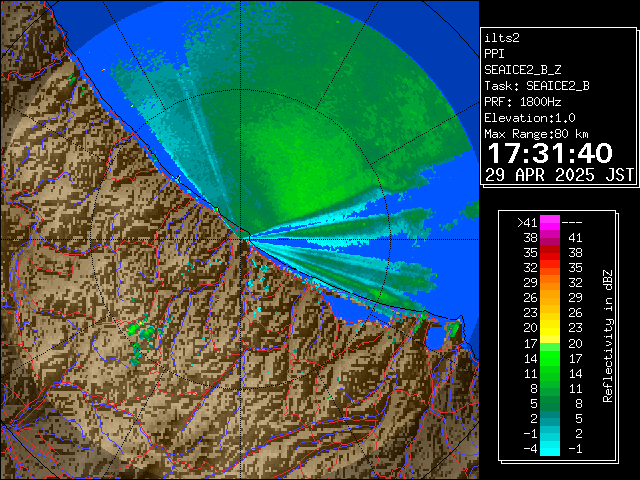Click the 17:31:40 timestamp
This screenshot has width=640, height=480.
coord(550,153)
